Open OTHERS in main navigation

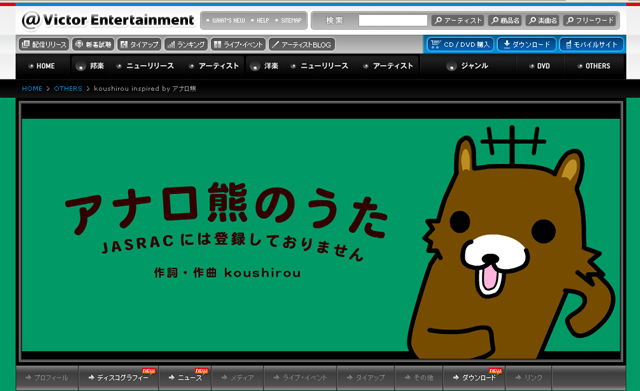tap(594, 66)
